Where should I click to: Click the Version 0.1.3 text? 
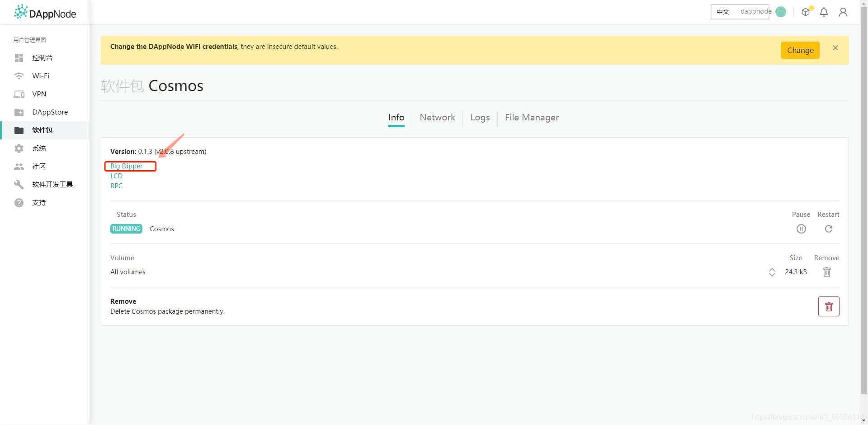[158, 152]
